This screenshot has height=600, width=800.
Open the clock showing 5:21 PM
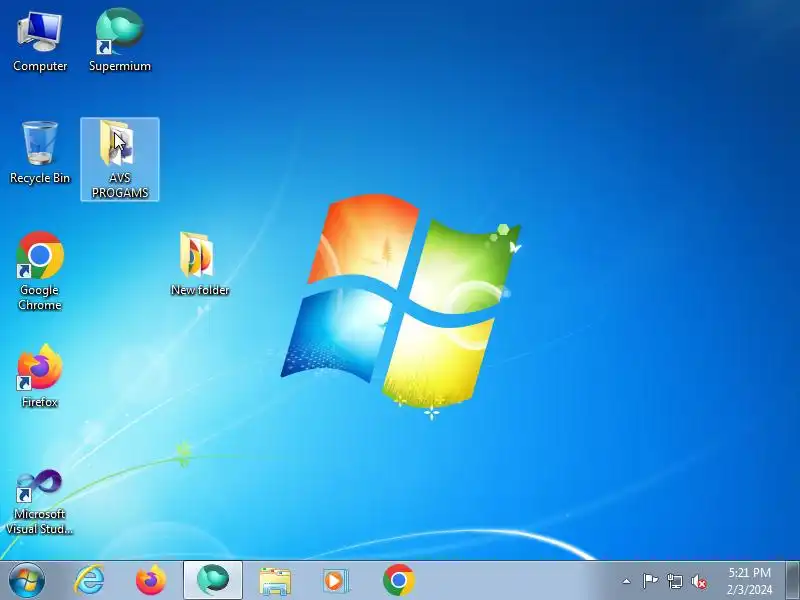coord(749,581)
